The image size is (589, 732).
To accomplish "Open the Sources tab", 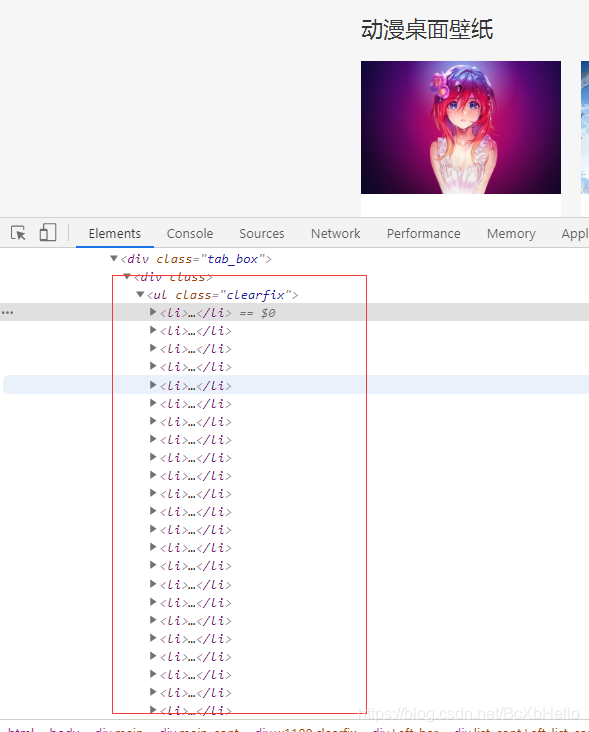I will pos(261,233).
